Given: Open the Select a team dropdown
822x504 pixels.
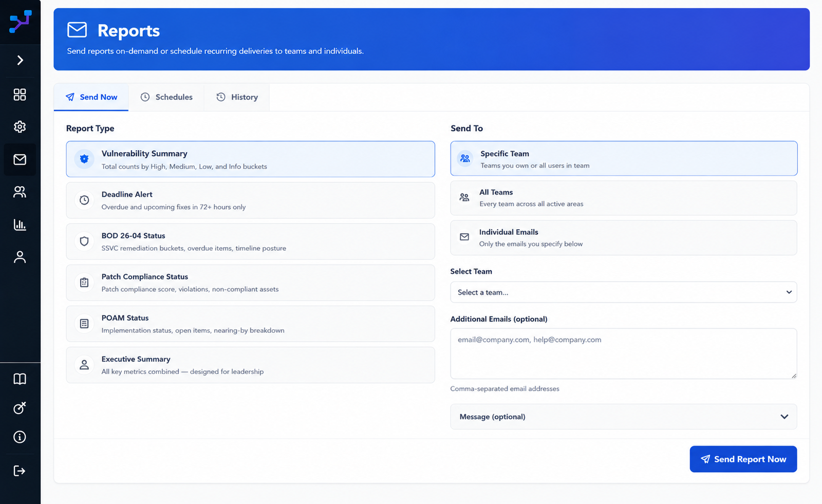Looking at the screenshot, I should click(x=624, y=292).
